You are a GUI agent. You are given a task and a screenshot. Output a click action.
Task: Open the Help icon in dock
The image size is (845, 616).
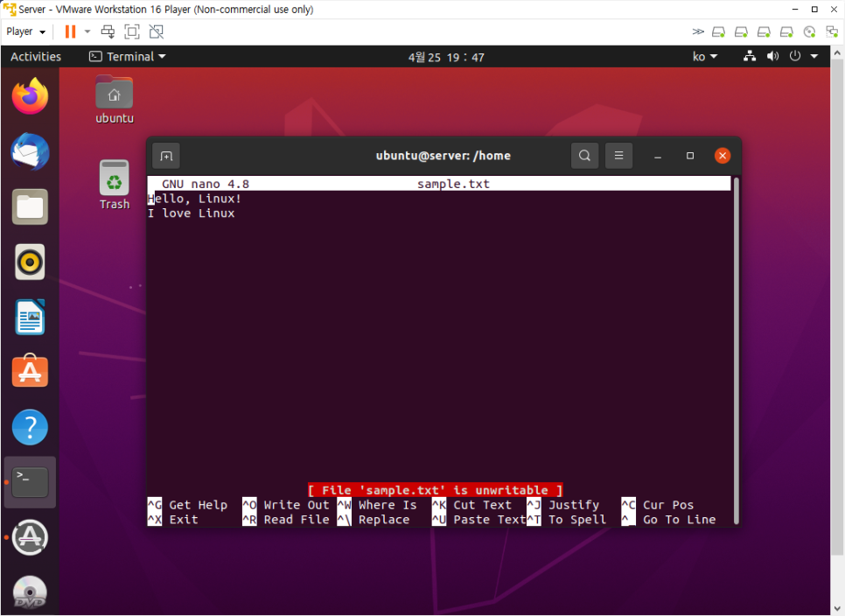click(x=30, y=427)
